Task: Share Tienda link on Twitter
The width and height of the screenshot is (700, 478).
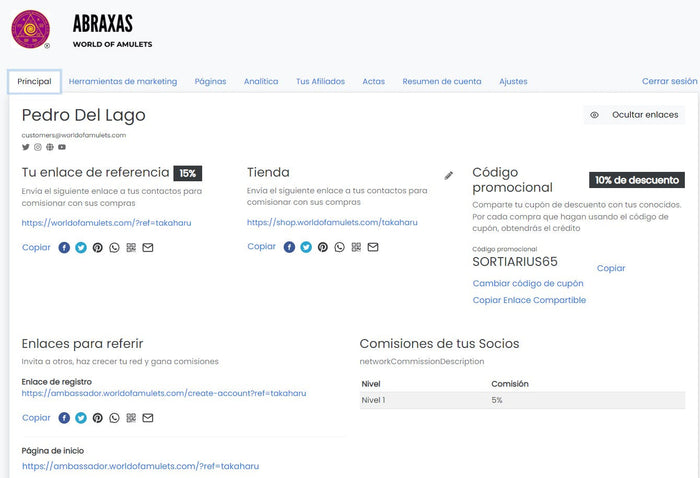Action: [x=306, y=247]
